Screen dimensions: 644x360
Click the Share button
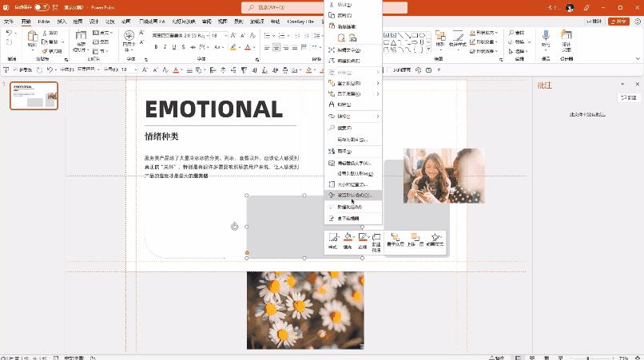click(618, 22)
